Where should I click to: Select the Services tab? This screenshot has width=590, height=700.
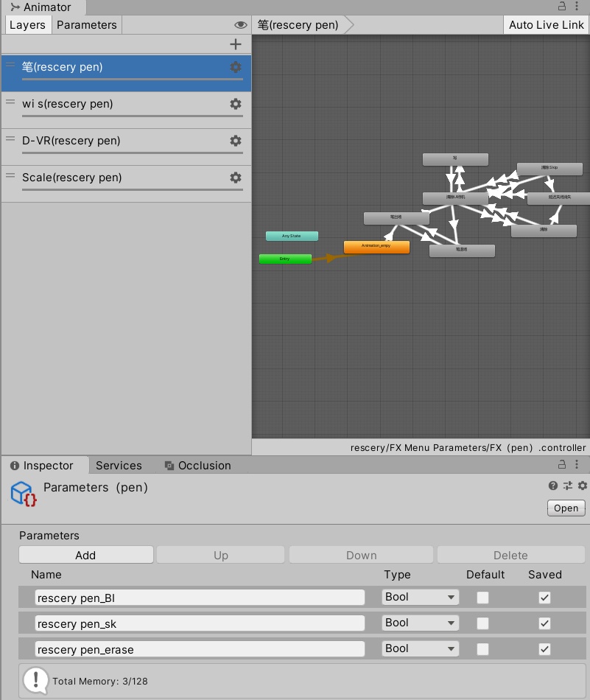(x=119, y=465)
